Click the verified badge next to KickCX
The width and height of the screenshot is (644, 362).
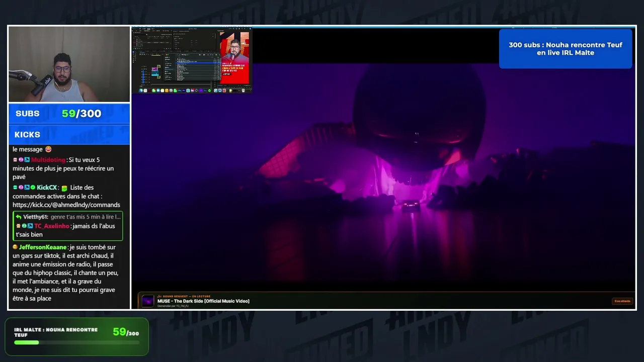tap(33, 188)
